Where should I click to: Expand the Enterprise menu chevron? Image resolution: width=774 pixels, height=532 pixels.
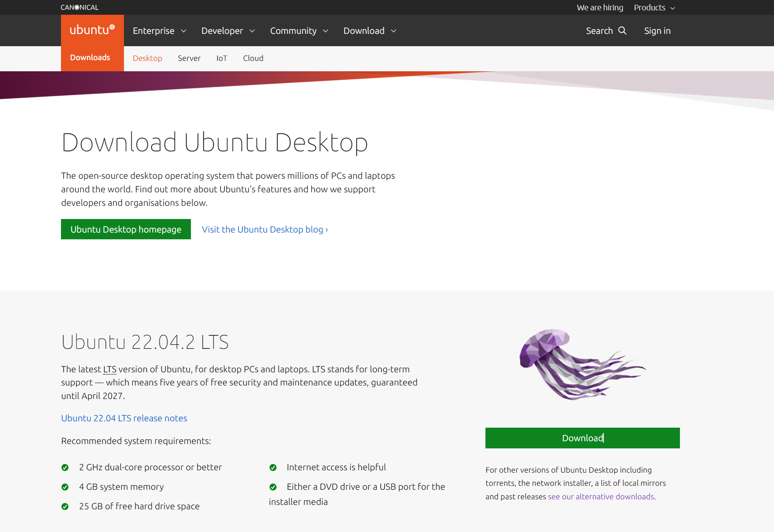[184, 31]
